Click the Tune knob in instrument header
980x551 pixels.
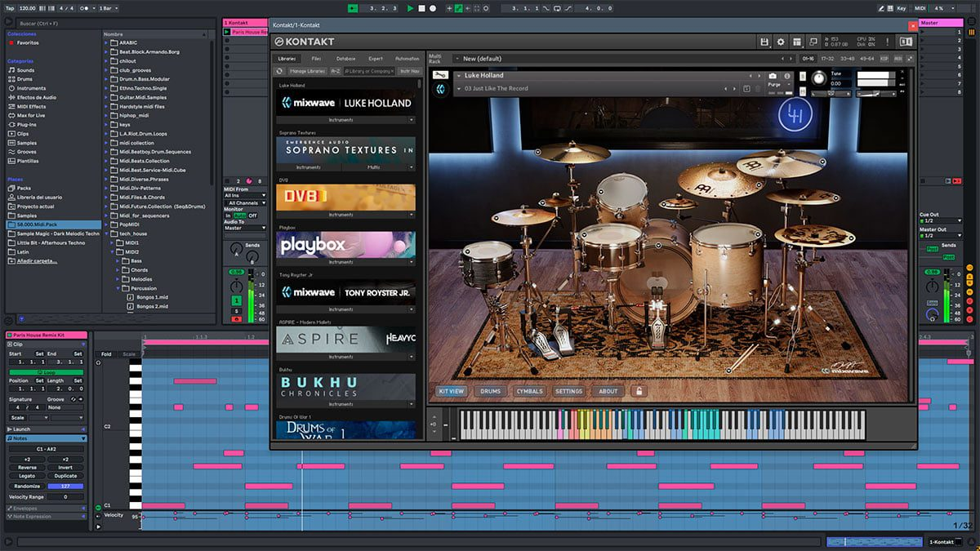[818, 78]
